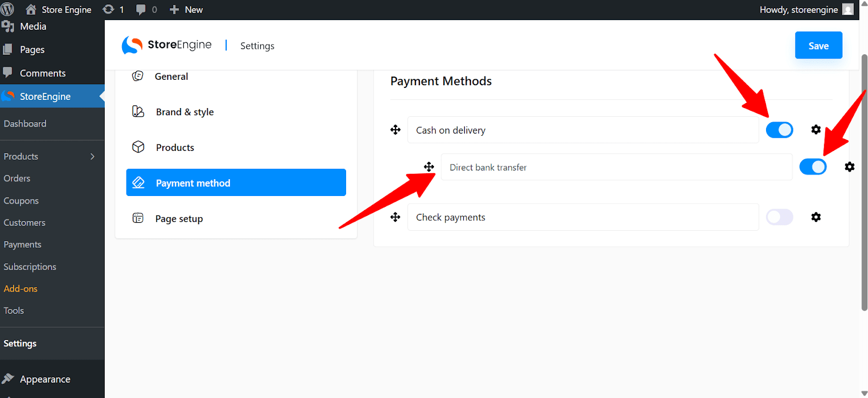Click the Media icon in sidebar
Image resolution: width=868 pixels, height=398 pixels.
tap(8, 26)
